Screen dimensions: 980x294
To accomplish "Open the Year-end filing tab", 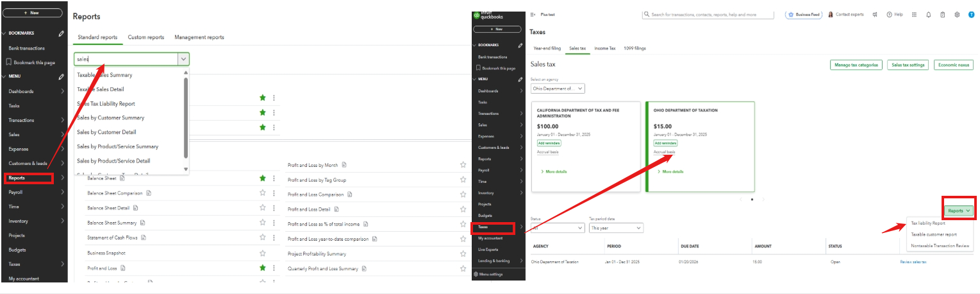I will (x=547, y=48).
